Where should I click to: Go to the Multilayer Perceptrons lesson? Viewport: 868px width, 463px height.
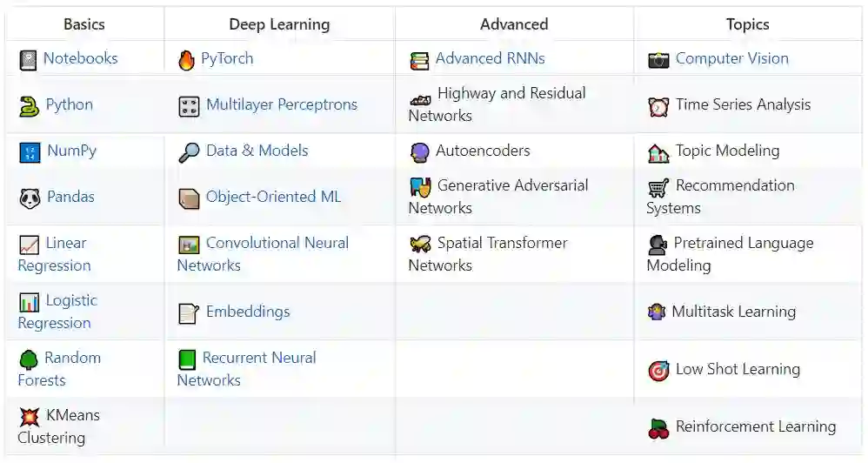(x=281, y=104)
